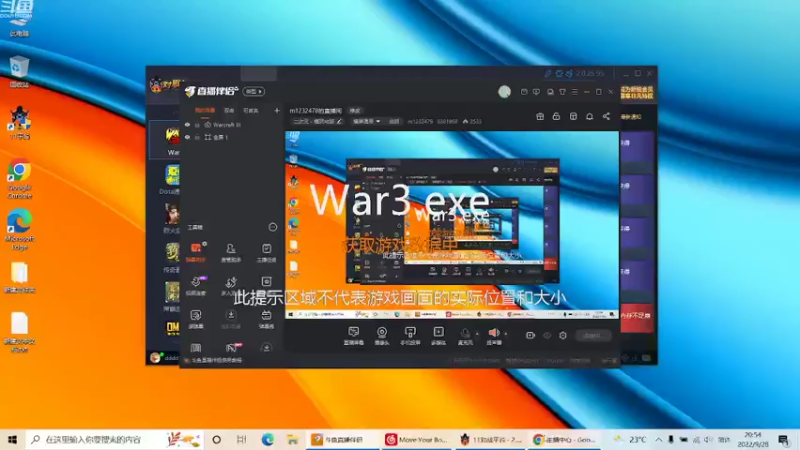The image size is (800, 450).
Task: Switch to the second scene tab
Action: tap(229, 110)
